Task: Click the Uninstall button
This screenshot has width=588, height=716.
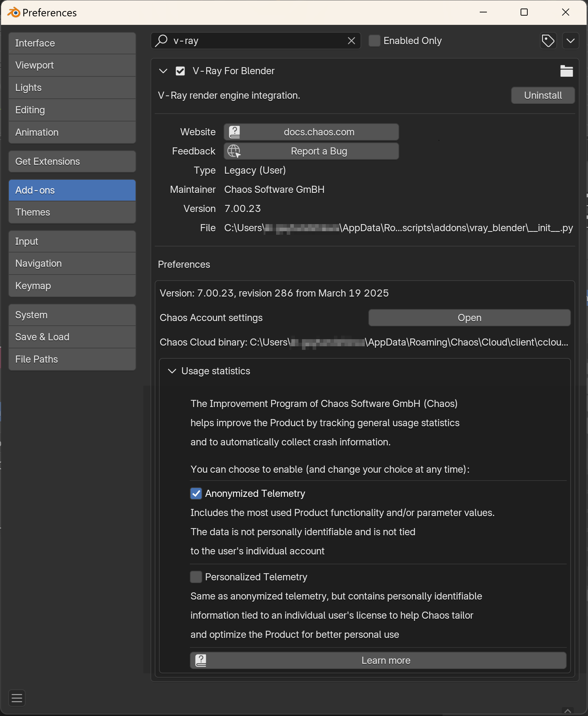Action: 543,96
